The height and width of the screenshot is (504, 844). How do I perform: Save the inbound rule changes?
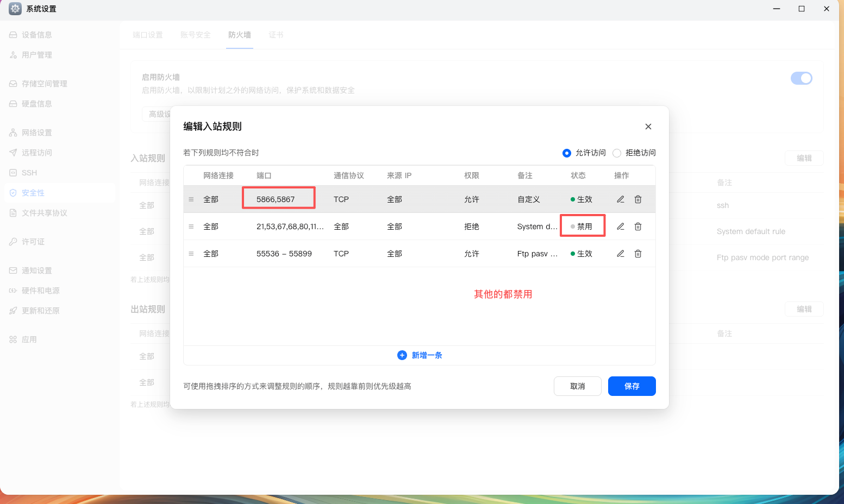click(632, 386)
